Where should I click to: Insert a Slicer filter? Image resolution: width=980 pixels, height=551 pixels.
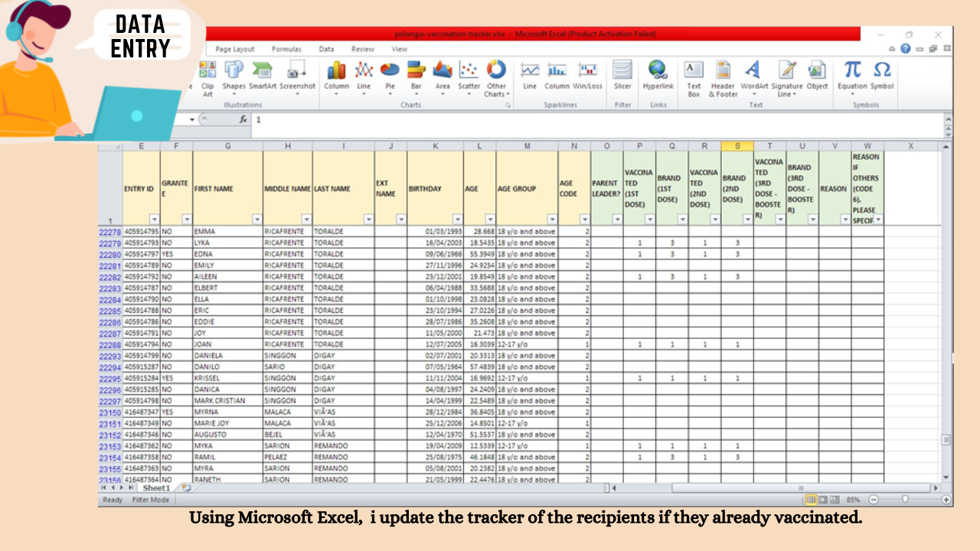point(622,76)
